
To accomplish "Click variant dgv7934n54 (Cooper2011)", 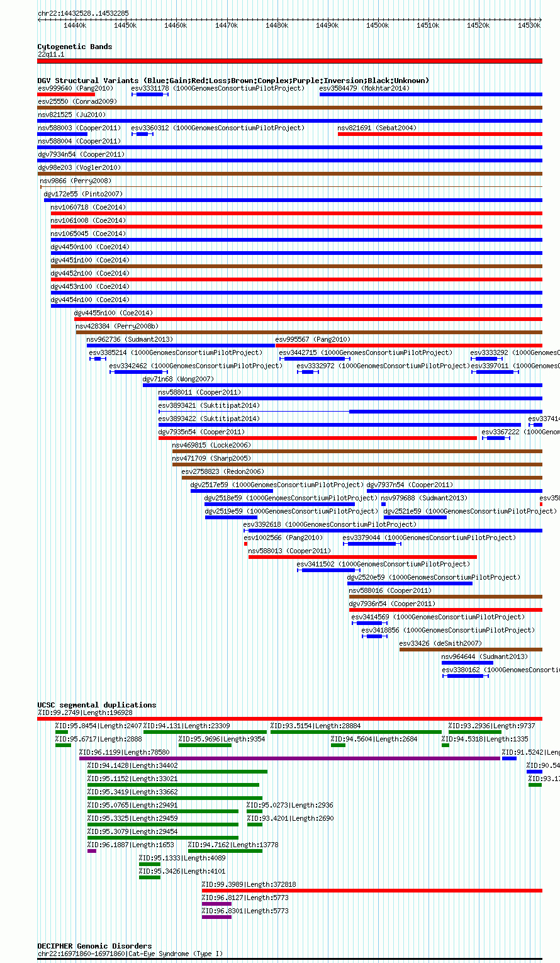I will (290, 160).
